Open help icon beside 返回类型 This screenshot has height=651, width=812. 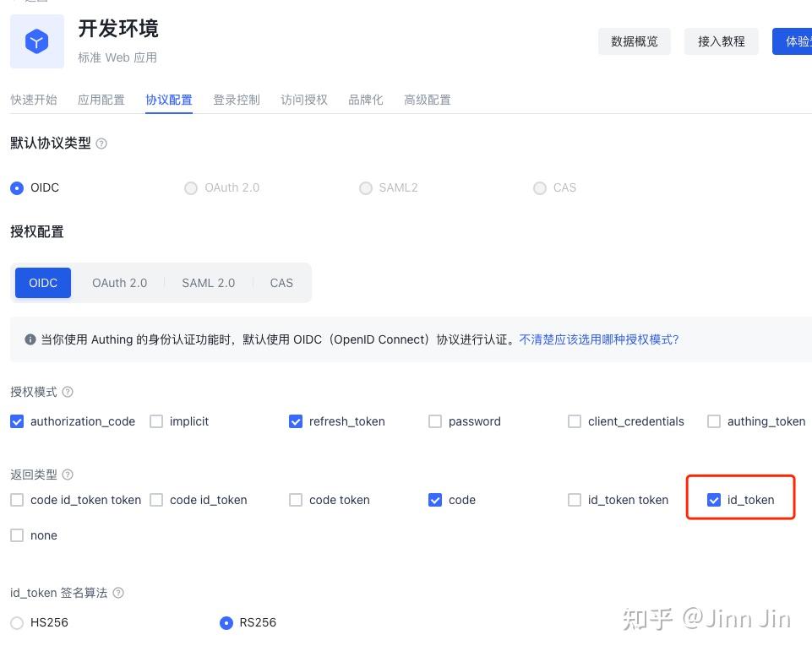68,474
